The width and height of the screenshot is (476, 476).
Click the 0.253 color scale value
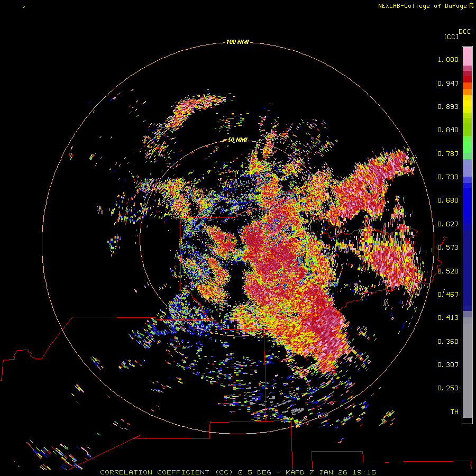[448, 388]
